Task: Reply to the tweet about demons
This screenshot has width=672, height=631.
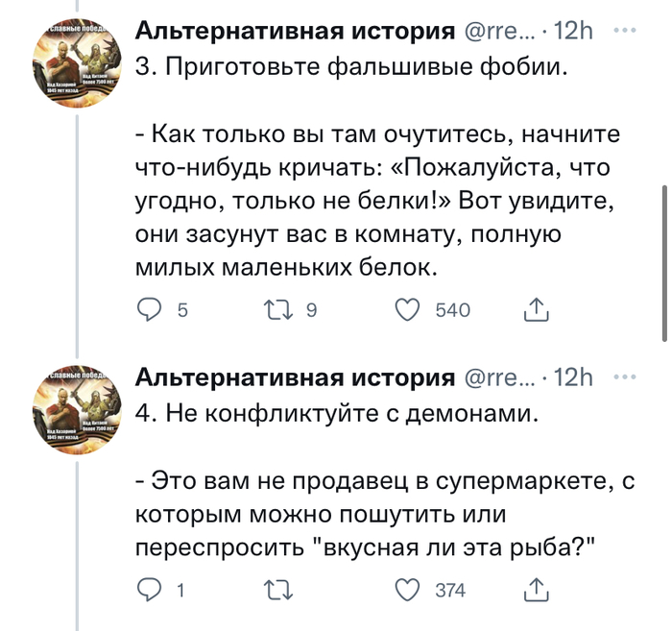Action: [152, 590]
